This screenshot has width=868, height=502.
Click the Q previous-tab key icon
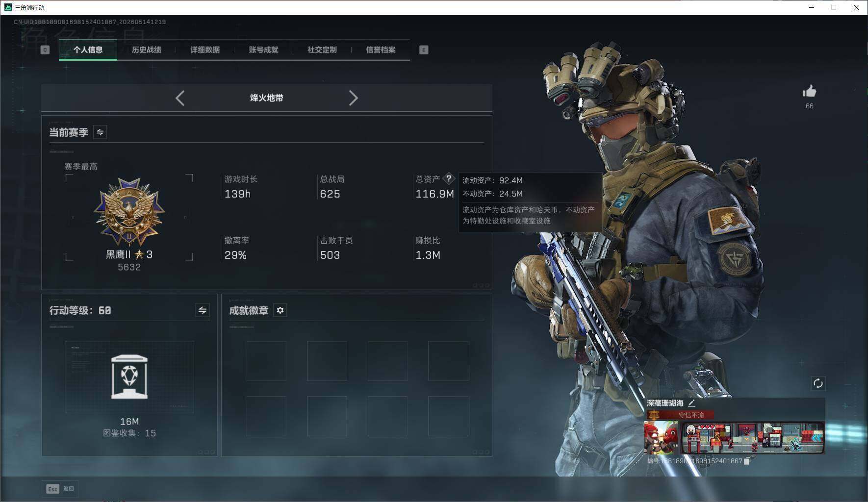(45, 50)
